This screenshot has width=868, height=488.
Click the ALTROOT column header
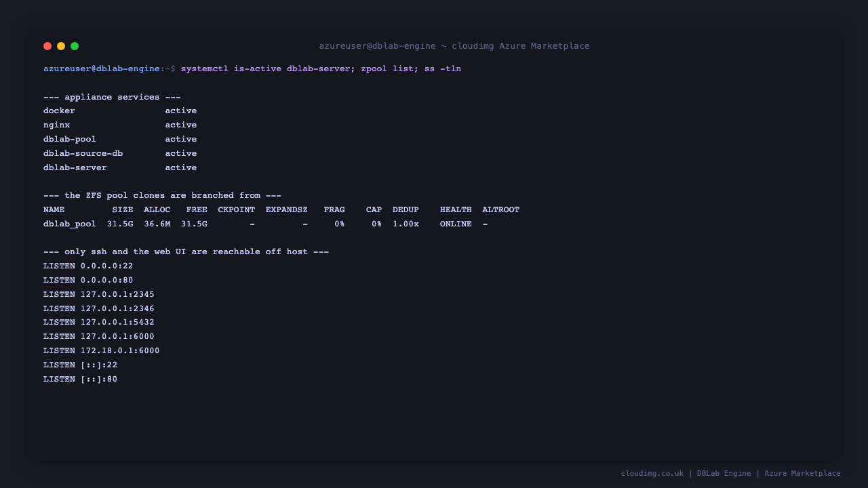(x=501, y=210)
